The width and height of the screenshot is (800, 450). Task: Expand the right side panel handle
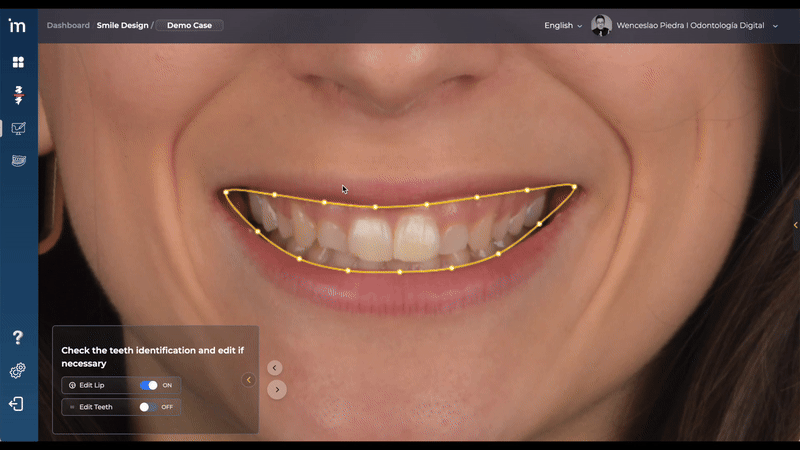795,226
